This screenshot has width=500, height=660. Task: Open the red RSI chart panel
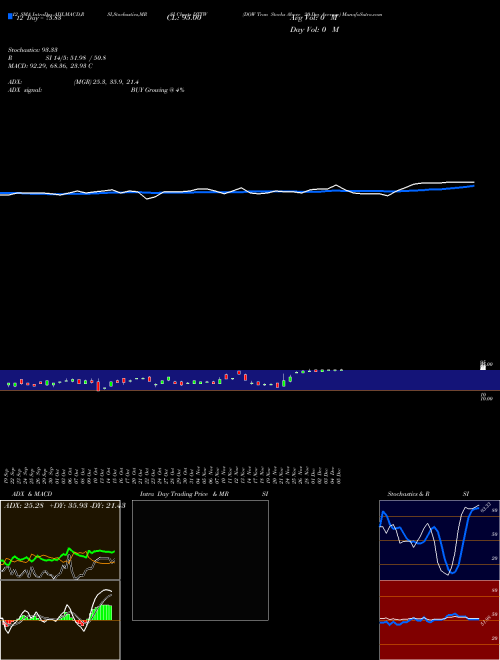pyautogui.click(x=439, y=620)
